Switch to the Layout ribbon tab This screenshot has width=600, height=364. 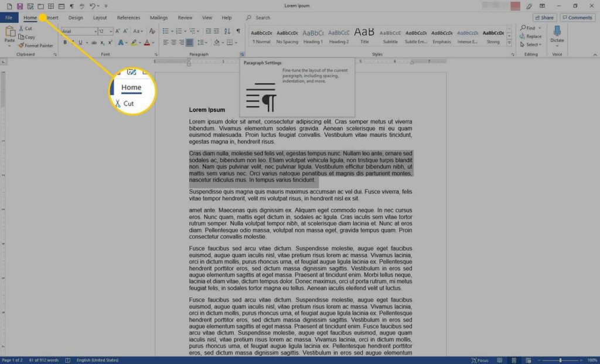point(100,18)
